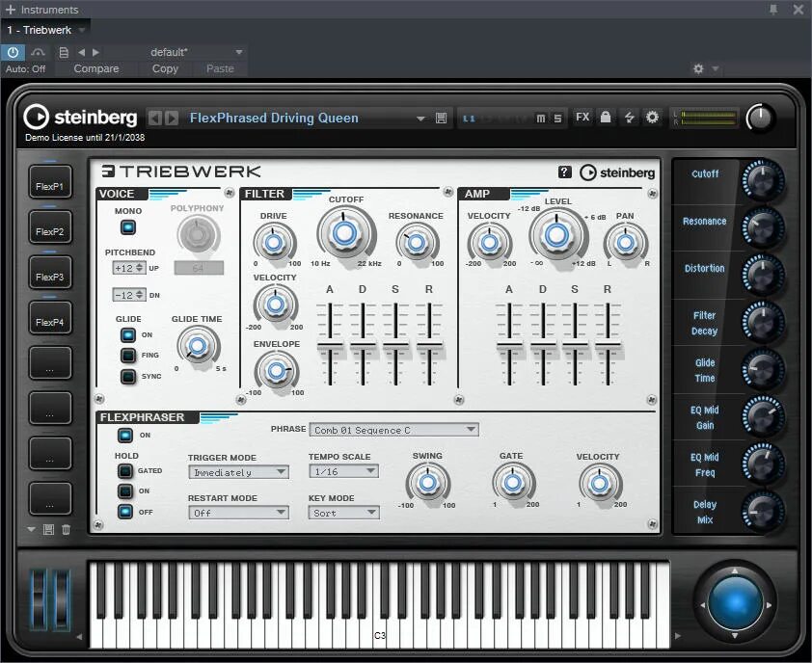Open the FX section
This screenshot has height=663, width=812.
(x=582, y=117)
